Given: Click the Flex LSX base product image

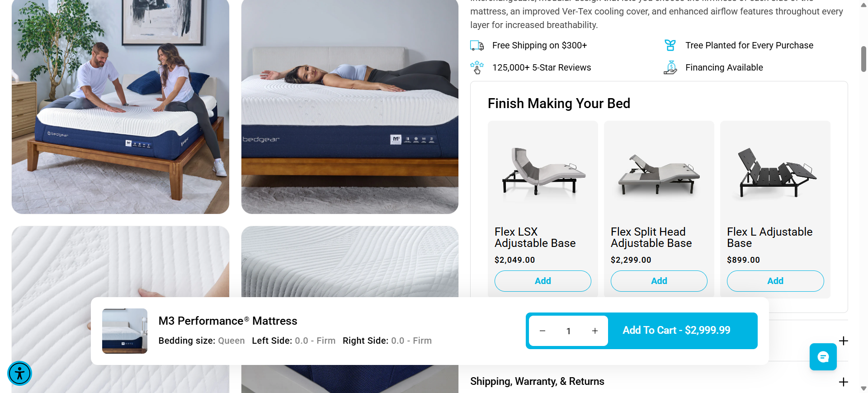Looking at the screenshot, I should (543, 171).
